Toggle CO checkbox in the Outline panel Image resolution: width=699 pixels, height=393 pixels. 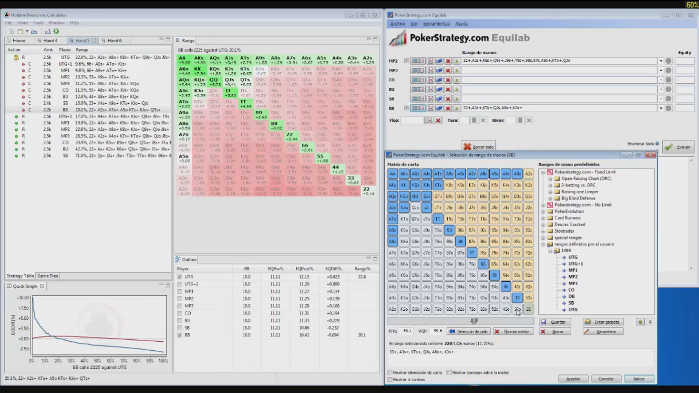point(180,313)
